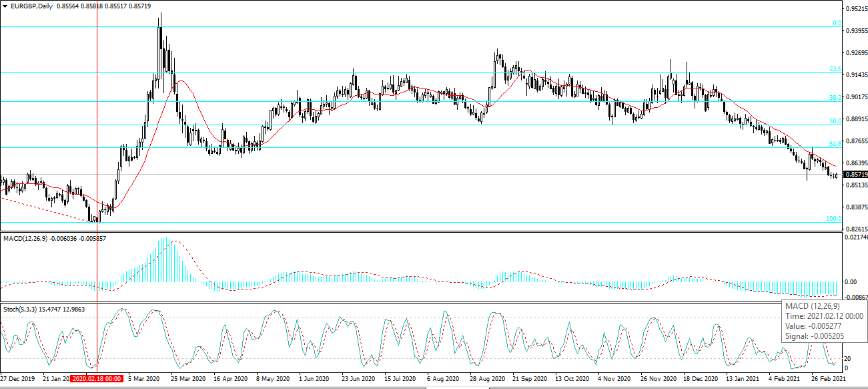Select the 38.2 Fibonacci level label

[835, 97]
